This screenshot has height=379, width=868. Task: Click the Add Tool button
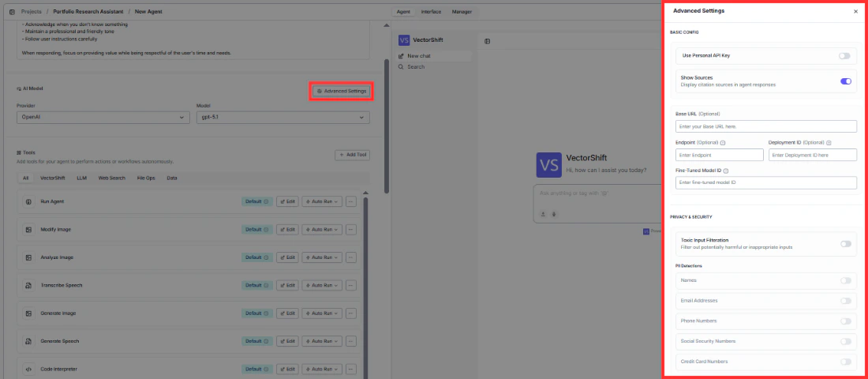click(x=352, y=155)
